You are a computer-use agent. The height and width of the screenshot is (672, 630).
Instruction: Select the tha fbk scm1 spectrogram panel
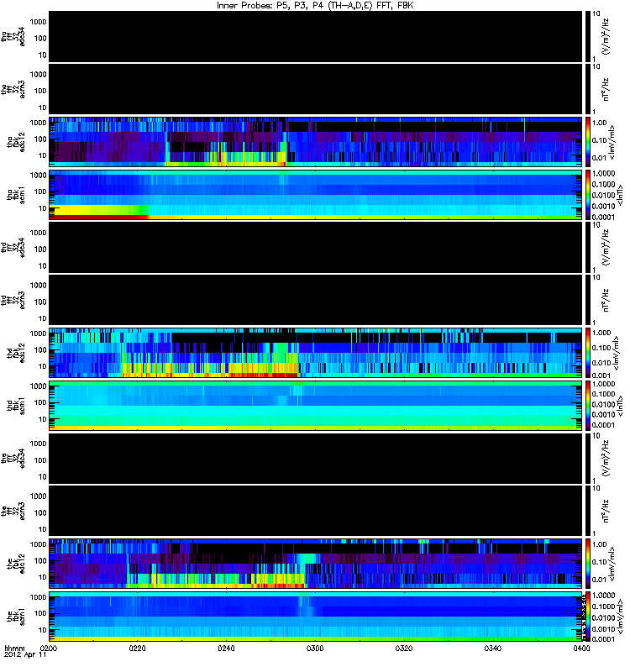pyautogui.click(x=316, y=195)
